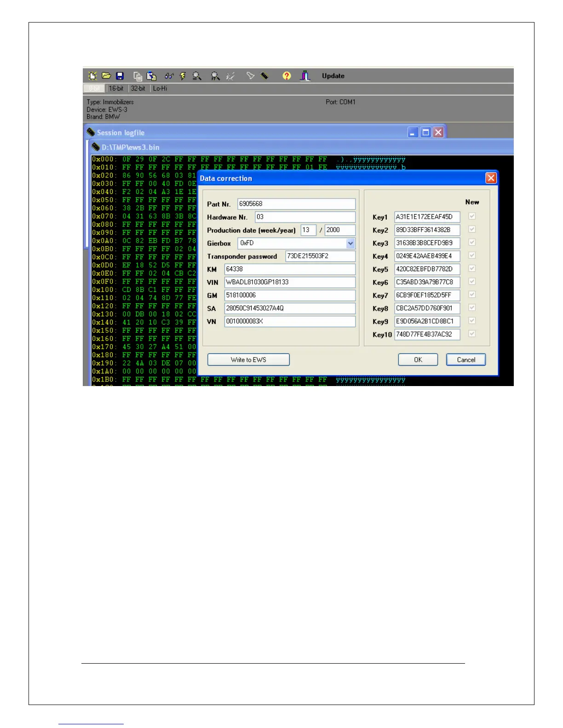Image resolution: width=563 pixels, height=728 pixels.
Task: Click the Transponder password field
Action: pos(321,256)
